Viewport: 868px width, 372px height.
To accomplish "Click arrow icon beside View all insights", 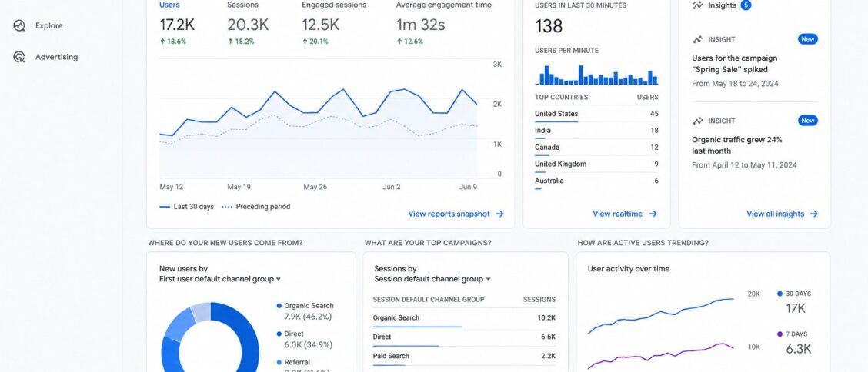I will tap(814, 214).
